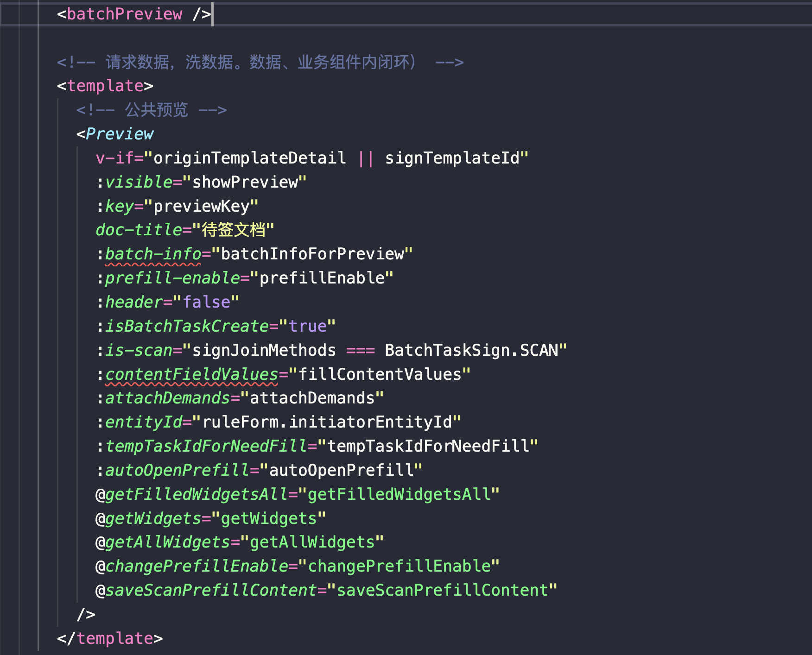Image resolution: width=812 pixels, height=655 pixels.
Task: Click the @getWidgets event name
Action: (148, 518)
